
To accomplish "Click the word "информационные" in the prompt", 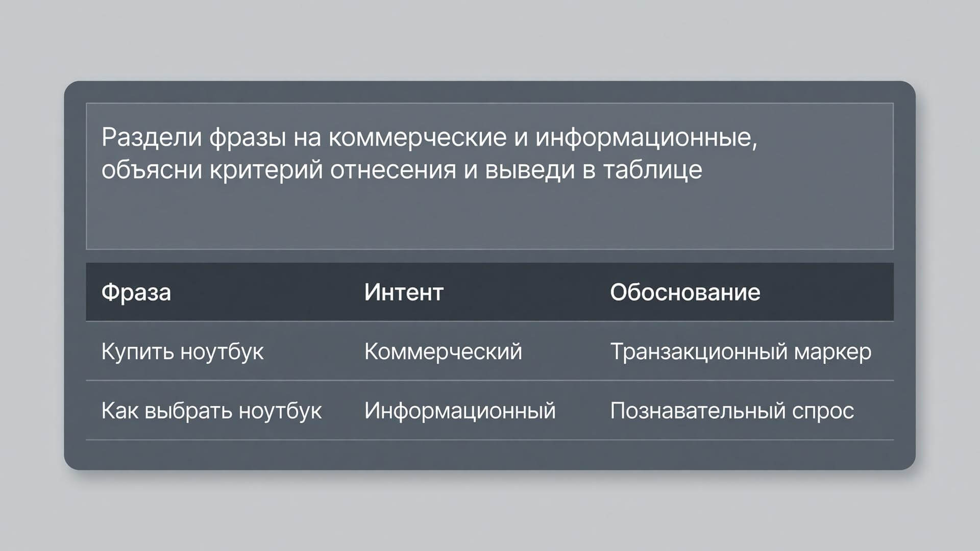I will click(x=646, y=137).
